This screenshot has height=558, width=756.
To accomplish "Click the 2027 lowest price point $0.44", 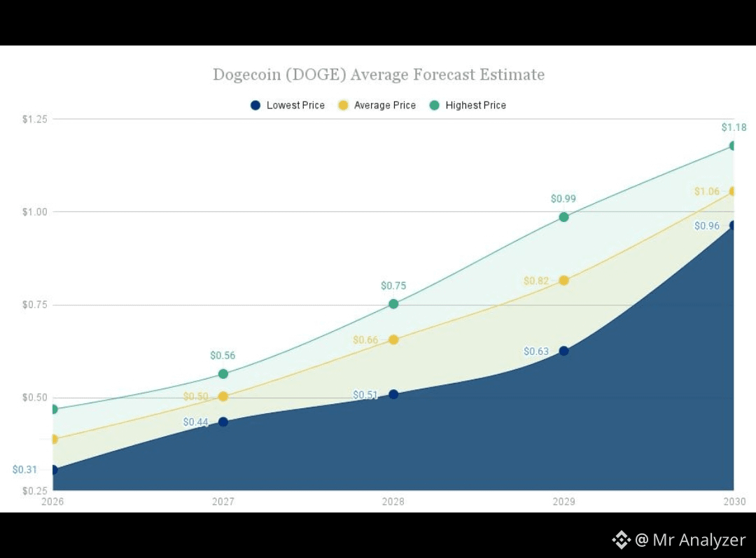I will 223,421.
